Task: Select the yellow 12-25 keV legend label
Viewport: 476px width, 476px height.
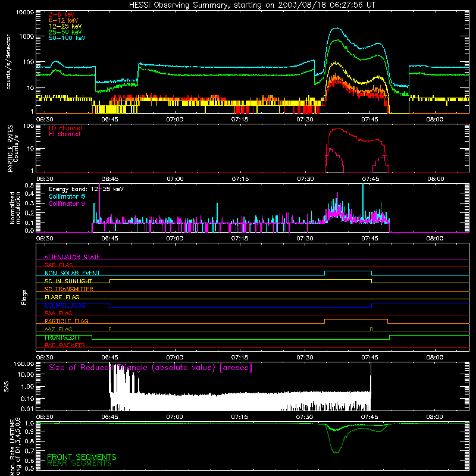Action: point(65,26)
